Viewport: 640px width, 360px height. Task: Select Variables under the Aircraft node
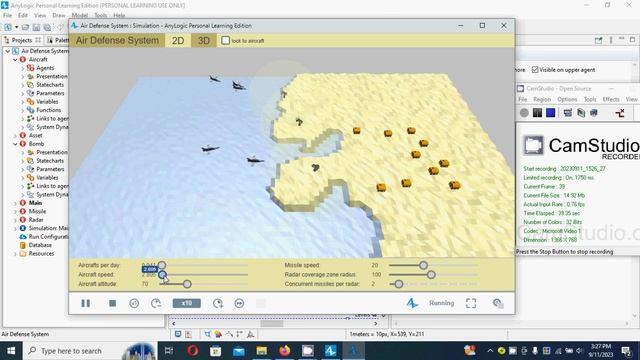47,102
